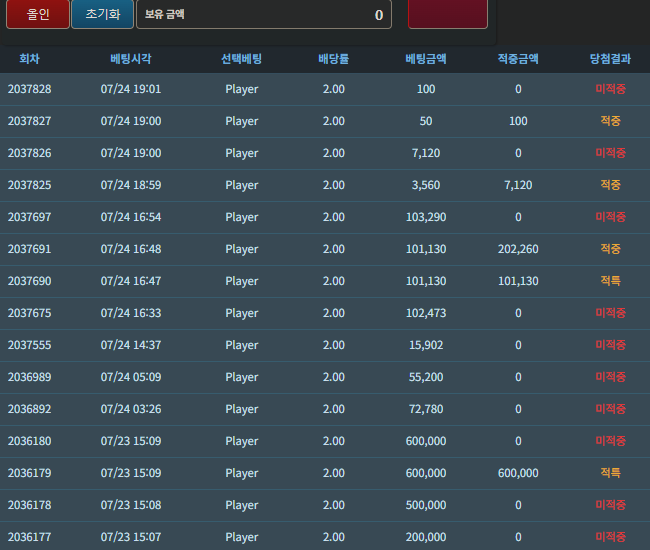
Task: Click bet amount 7,120 in row 2037826
Action: pyautogui.click(x=426, y=153)
